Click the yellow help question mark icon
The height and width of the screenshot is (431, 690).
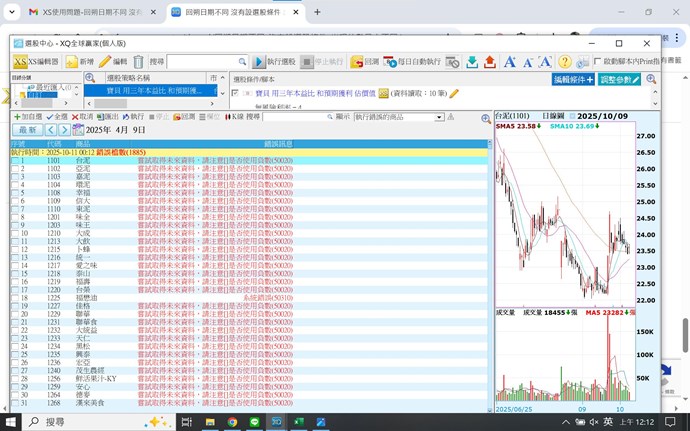565,62
